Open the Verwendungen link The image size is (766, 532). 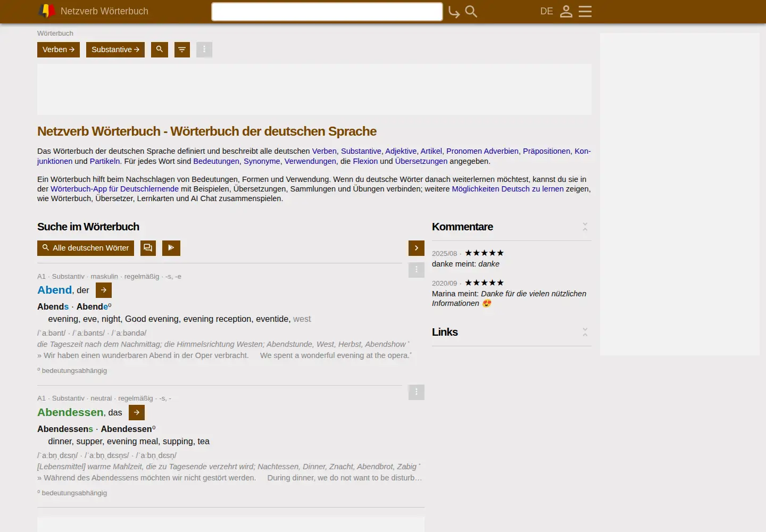(310, 161)
